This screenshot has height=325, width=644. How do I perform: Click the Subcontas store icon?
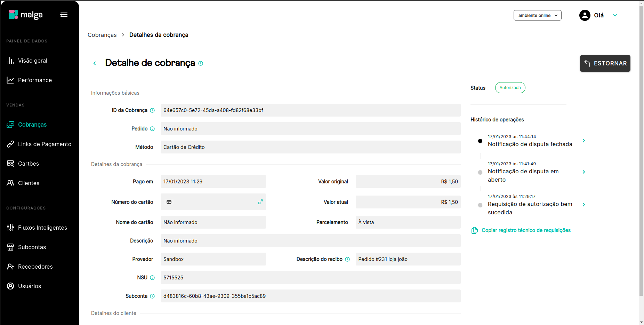pyautogui.click(x=10, y=247)
